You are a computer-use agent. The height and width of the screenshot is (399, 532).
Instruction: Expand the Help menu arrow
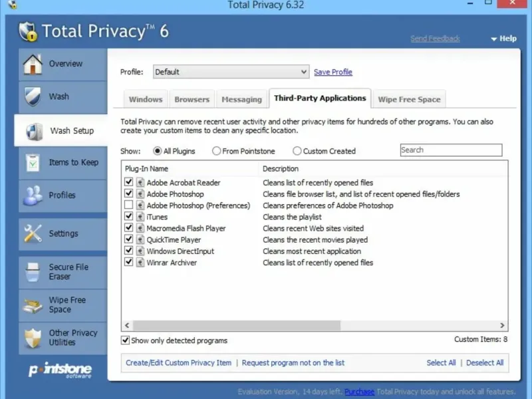tap(493, 39)
